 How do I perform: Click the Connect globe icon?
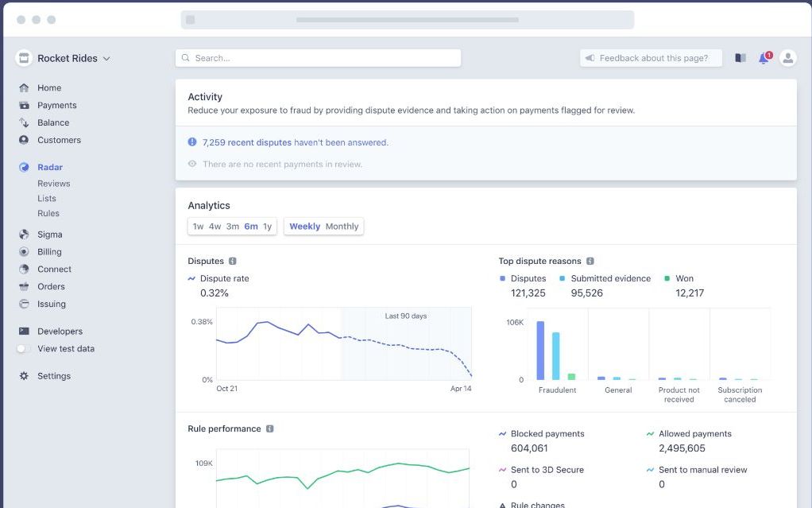[24, 269]
